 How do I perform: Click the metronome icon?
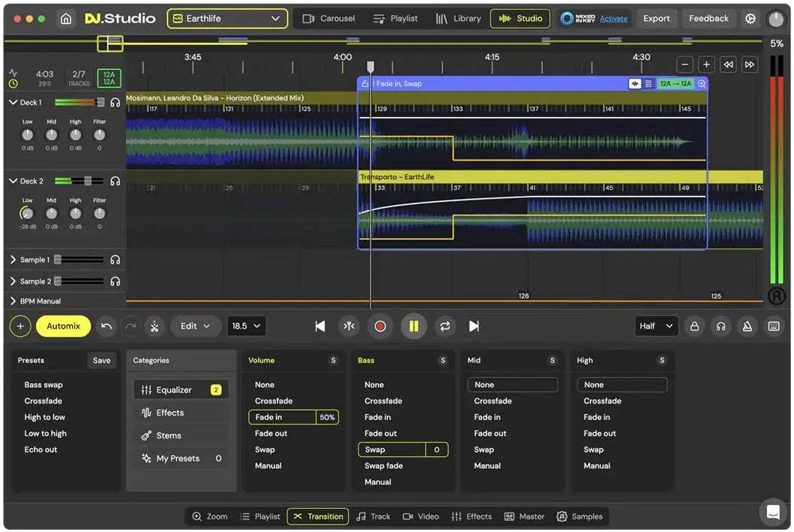(x=747, y=326)
